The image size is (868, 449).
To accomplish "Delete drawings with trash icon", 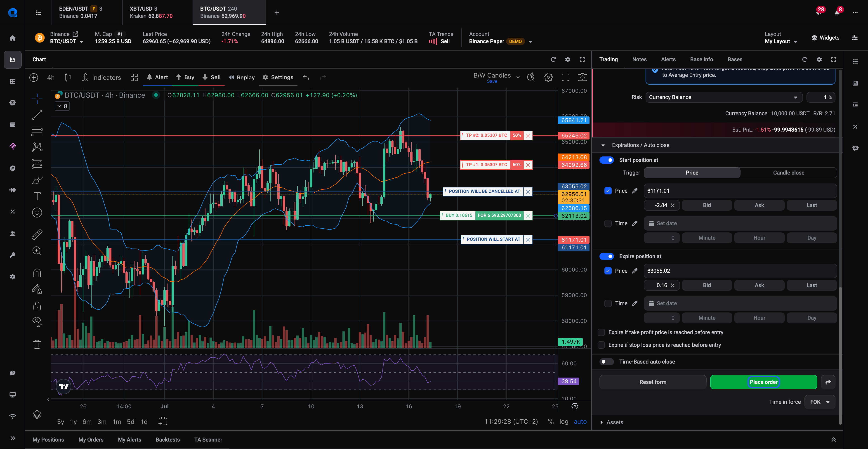I will click(x=37, y=344).
